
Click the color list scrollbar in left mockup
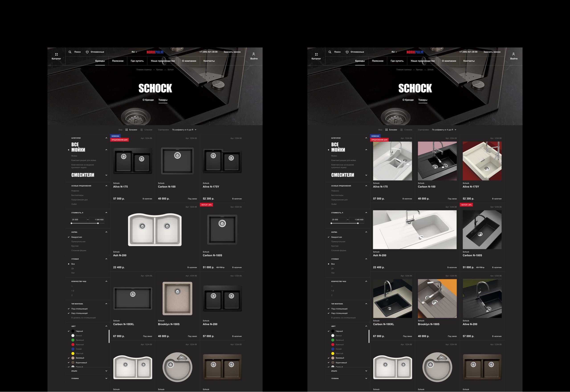coord(109,337)
